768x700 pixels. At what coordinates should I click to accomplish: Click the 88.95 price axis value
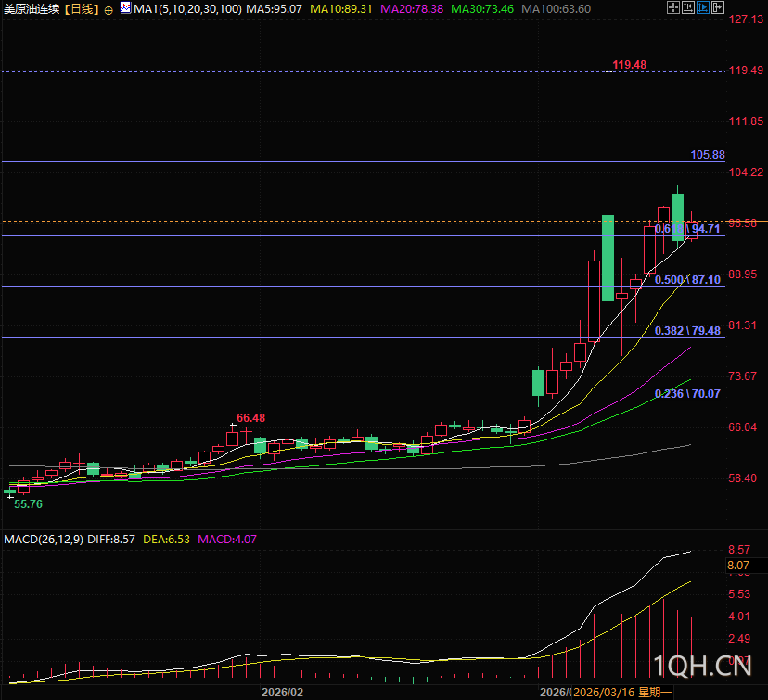pos(743,274)
